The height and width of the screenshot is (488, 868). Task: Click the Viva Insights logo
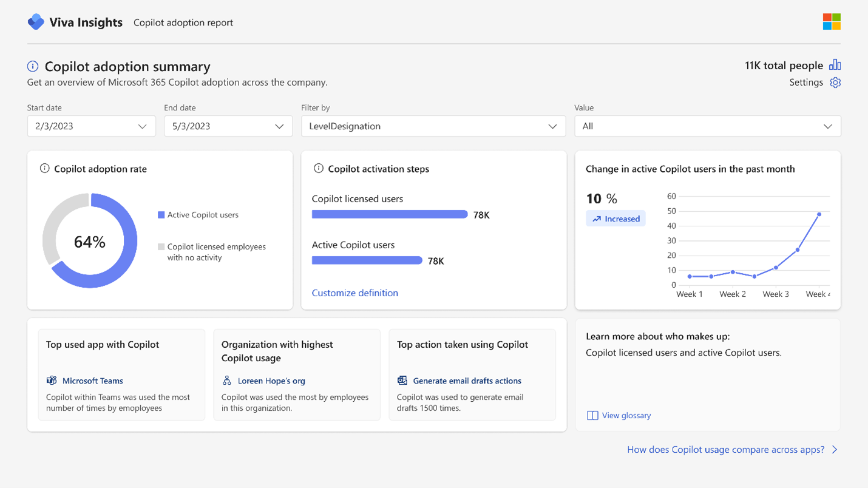36,21
